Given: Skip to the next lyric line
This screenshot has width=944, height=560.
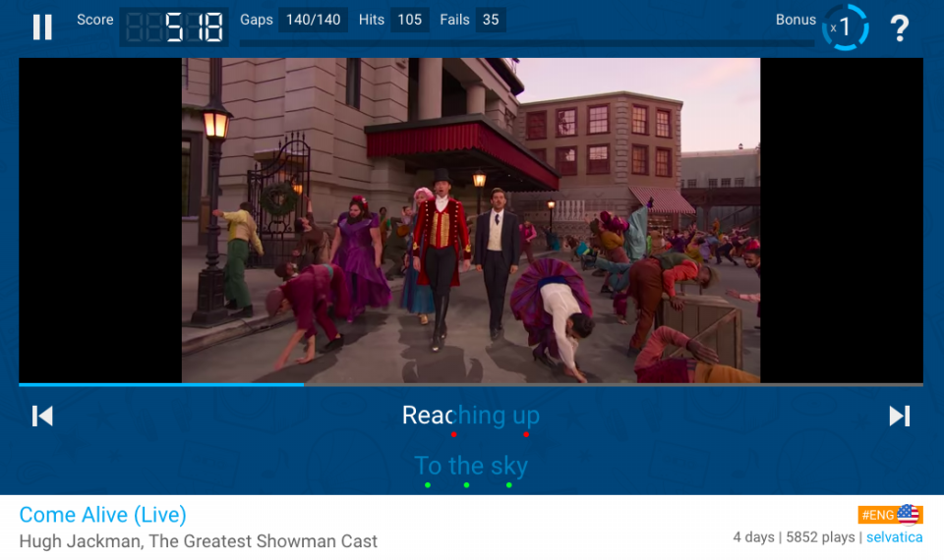Looking at the screenshot, I should pos(900,416).
